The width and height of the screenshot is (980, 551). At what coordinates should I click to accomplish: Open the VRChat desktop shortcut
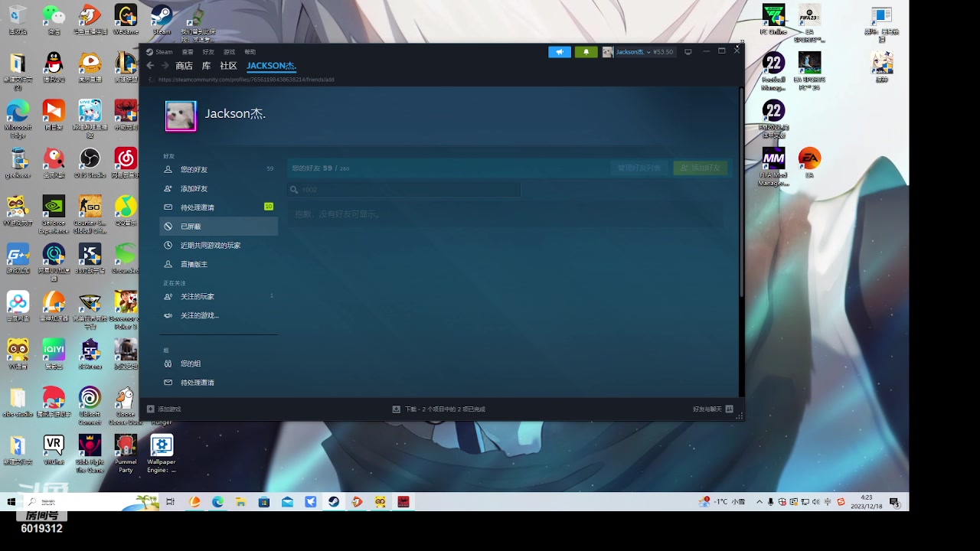pyautogui.click(x=54, y=450)
